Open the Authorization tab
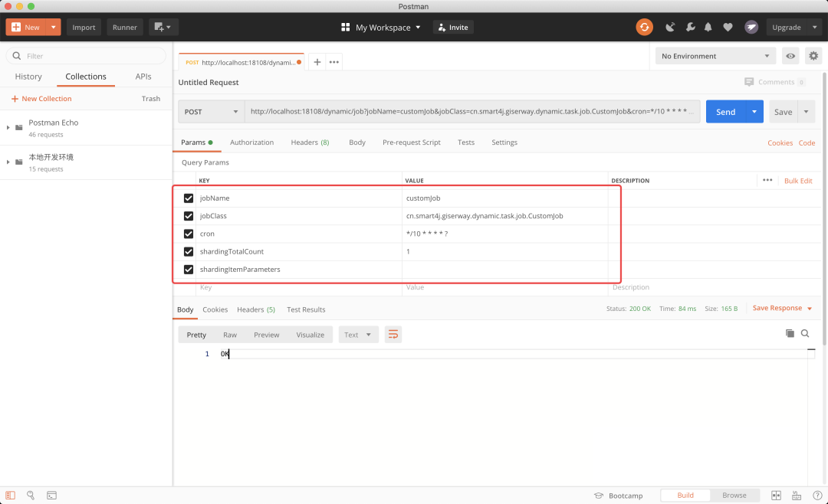828x504 pixels. [x=252, y=142]
